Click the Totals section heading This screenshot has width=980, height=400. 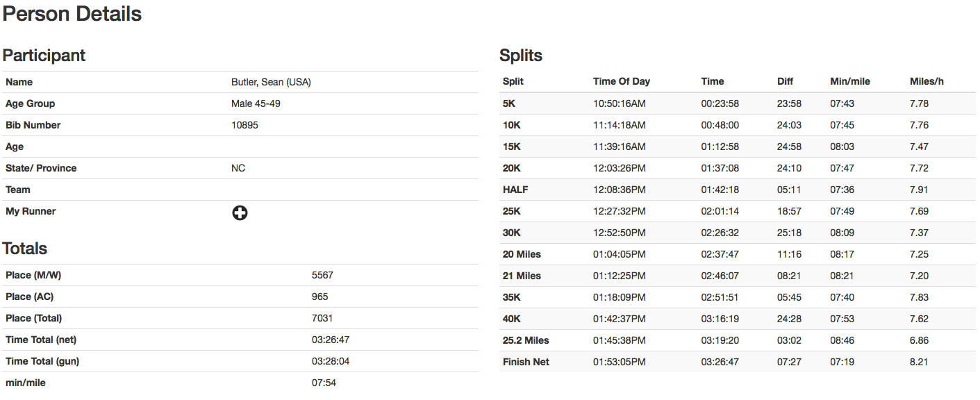25,249
